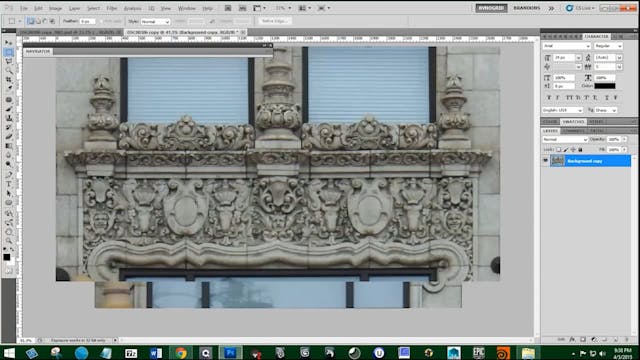The height and width of the screenshot is (360, 640).
Task: Toggle All Caps in Character panel
Action: click(x=569, y=98)
